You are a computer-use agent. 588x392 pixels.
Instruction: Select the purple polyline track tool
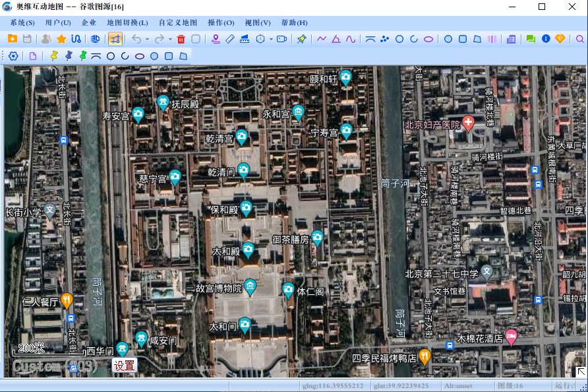tap(322, 39)
